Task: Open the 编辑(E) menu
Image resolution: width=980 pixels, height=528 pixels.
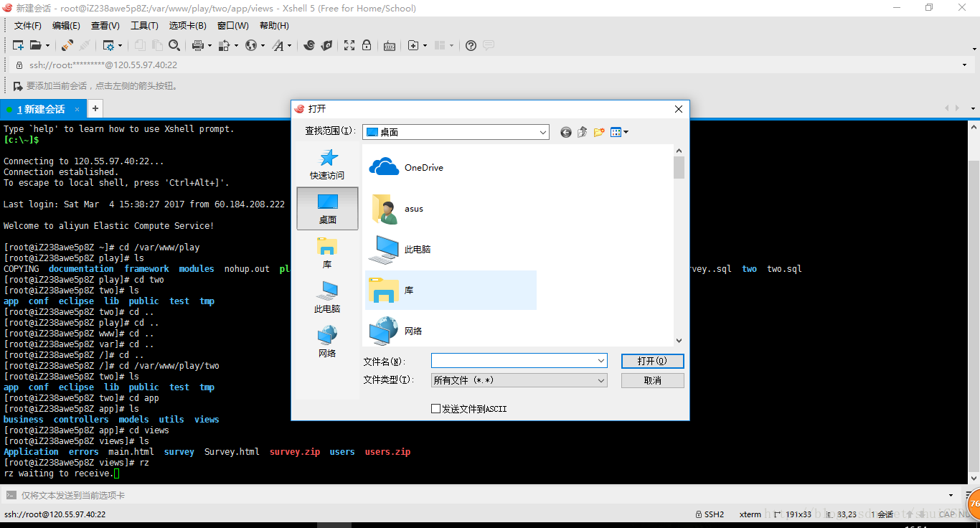Action: [x=66, y=26]
